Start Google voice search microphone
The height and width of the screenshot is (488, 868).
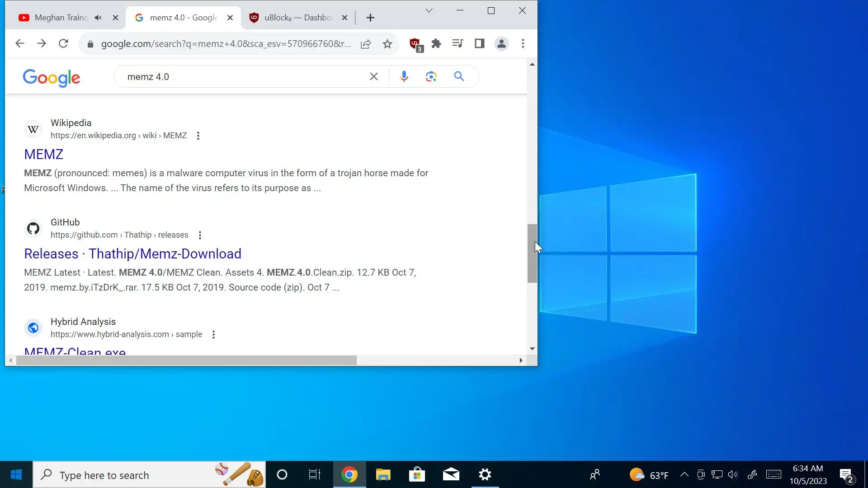point(404,77)
